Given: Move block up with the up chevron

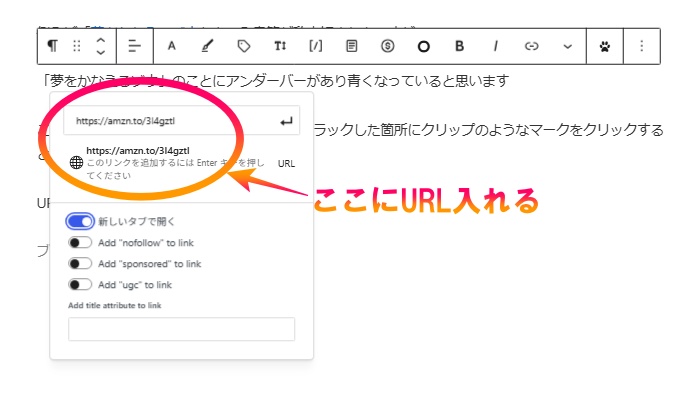Looking at the screenshot, I should pos(101,40).
